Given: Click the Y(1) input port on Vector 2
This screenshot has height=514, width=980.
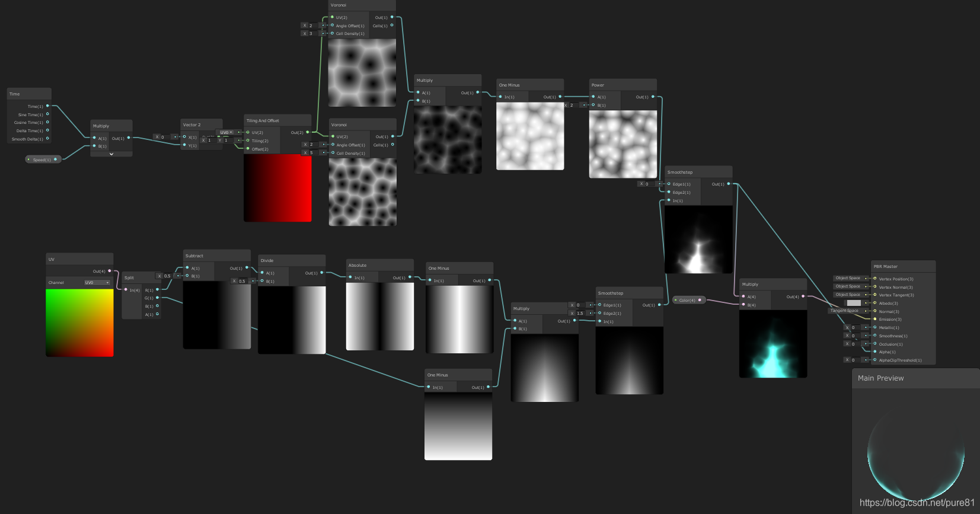Looking at the screenshot, I should pyautogui.click(x=184, y=145).
